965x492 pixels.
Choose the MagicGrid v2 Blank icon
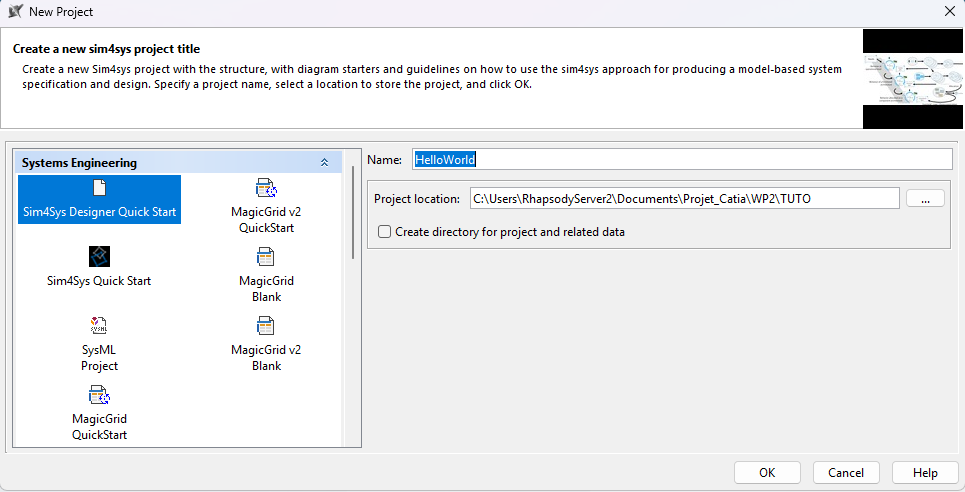[265, 326]
